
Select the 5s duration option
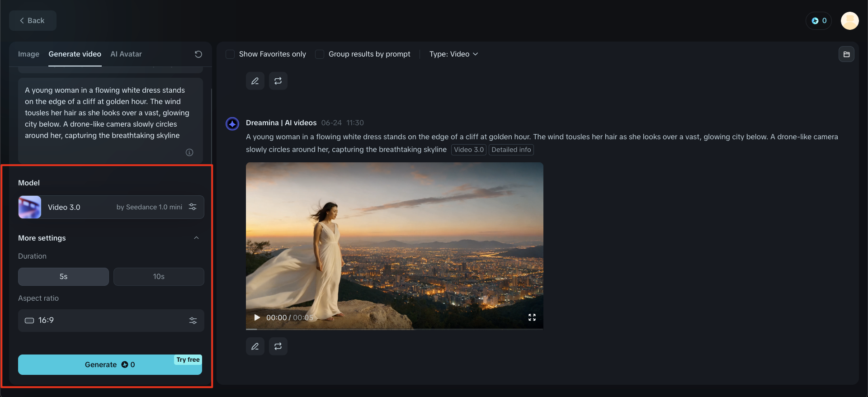coord(63,277)
